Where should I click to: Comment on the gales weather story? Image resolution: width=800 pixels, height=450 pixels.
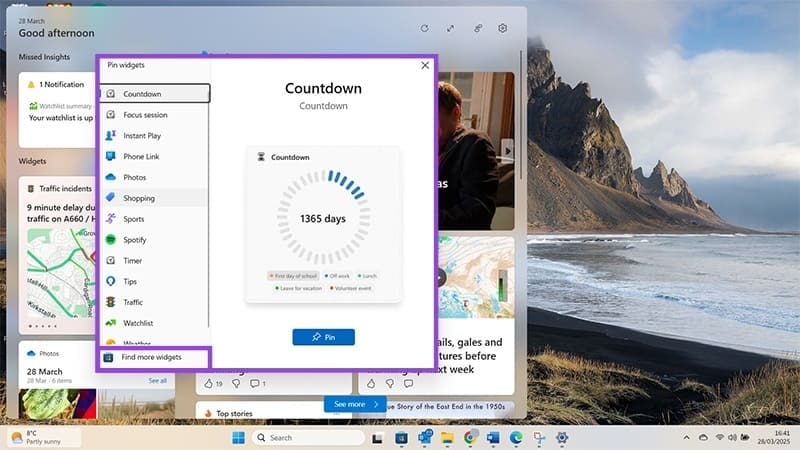[408, 383]
